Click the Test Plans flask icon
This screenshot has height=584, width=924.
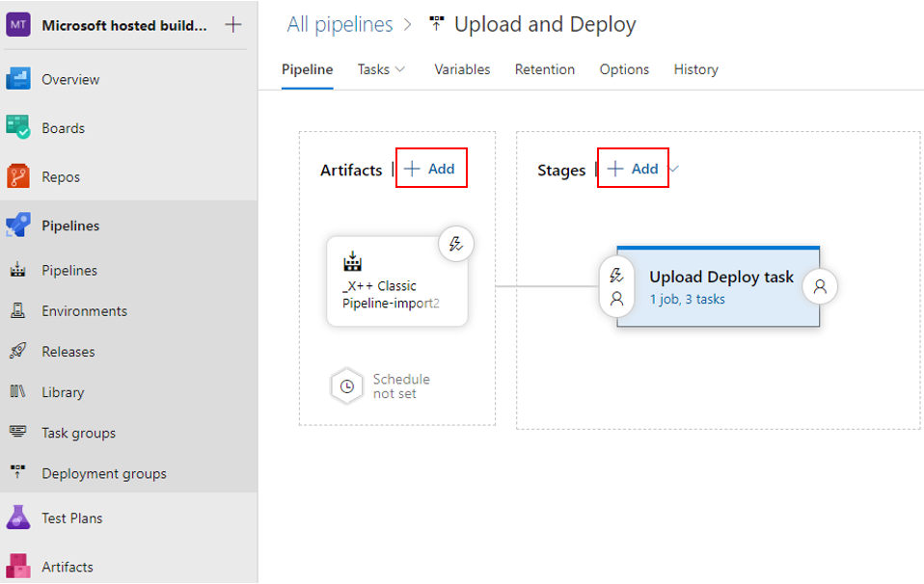click(x=17, y=518)
